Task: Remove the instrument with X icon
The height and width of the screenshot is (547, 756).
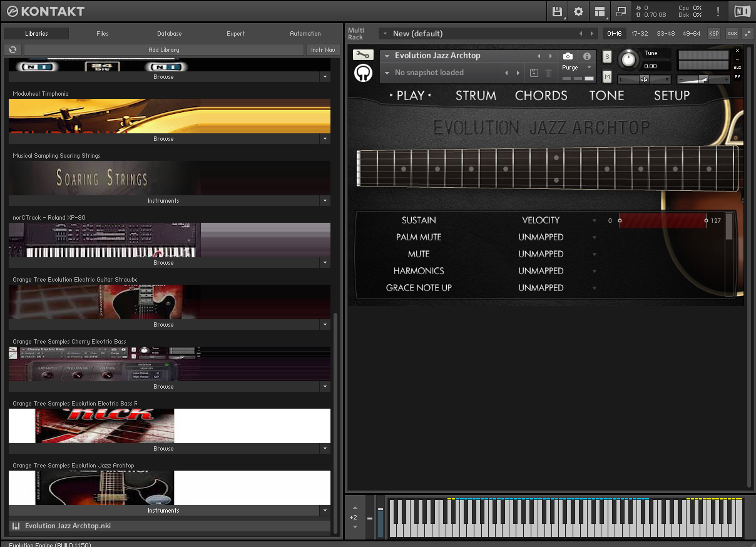Action: (x=737, y=50)
